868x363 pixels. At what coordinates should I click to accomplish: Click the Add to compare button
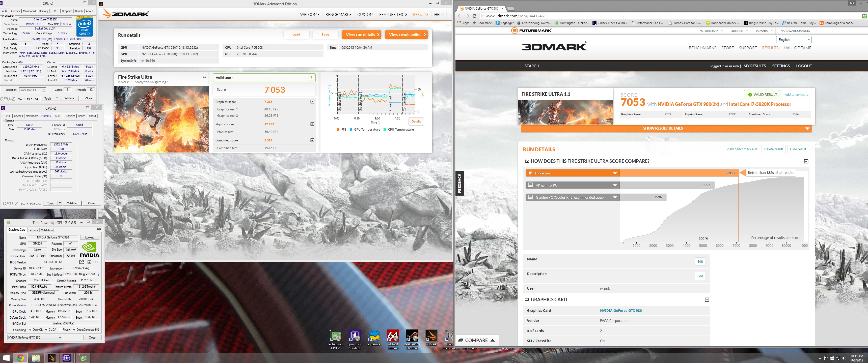click(x=796, y=95)
